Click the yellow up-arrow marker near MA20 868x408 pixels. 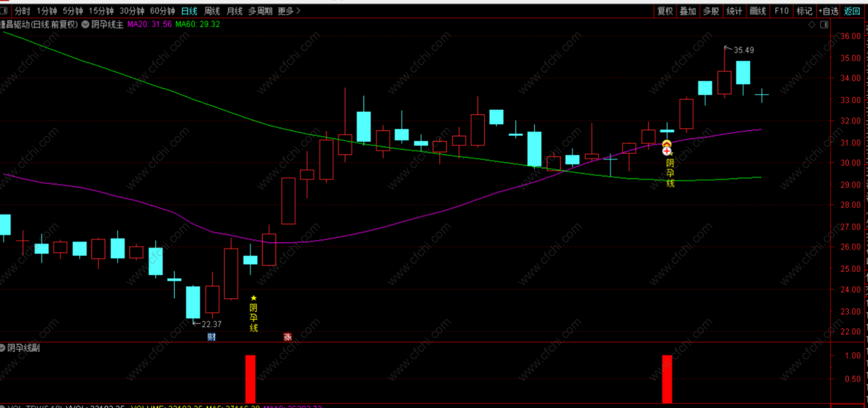(x=666, y=144)
